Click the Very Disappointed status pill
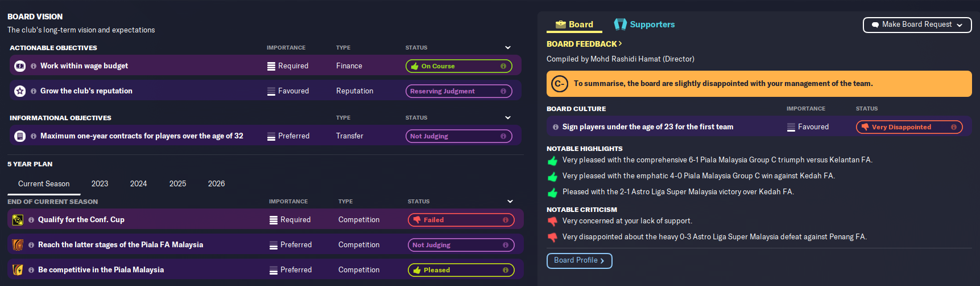Image resolution: width=980 pixels, height=286 pixels. point(908,127)
